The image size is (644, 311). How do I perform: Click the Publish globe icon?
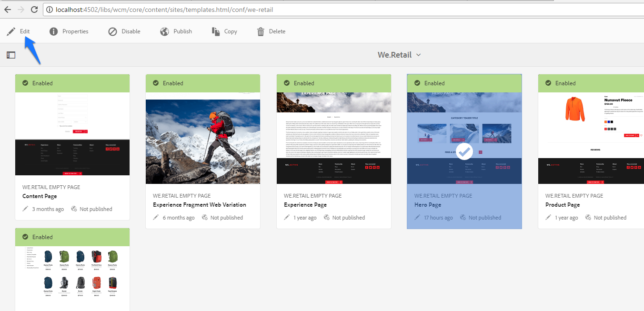(164, 31)
